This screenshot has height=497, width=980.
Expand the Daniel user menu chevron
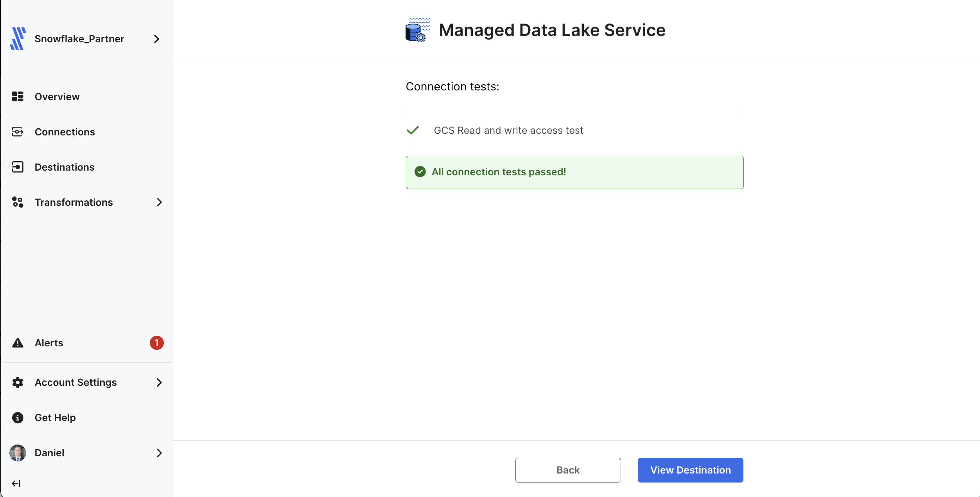(159, 453)
